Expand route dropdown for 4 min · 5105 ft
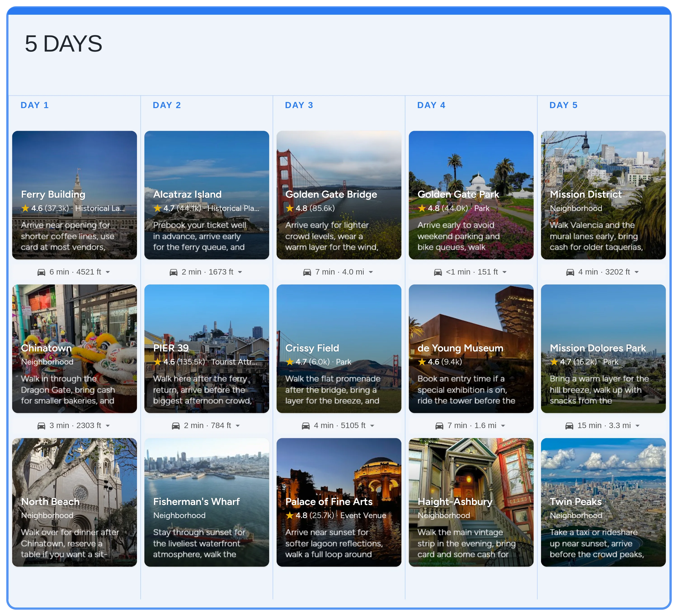Viewport: 678px width, 616px height. [372, 426]
